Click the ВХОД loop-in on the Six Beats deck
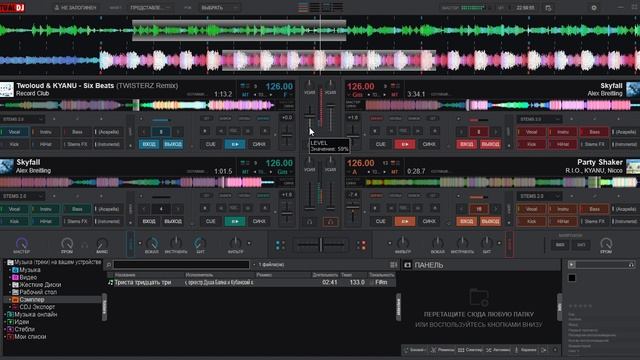Image resolution: width=640 pixels, height=360 pixels. 149,144
